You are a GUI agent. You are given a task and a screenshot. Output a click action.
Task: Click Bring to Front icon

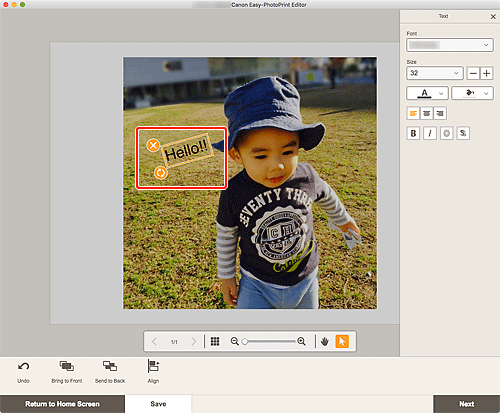coord(67,366)
